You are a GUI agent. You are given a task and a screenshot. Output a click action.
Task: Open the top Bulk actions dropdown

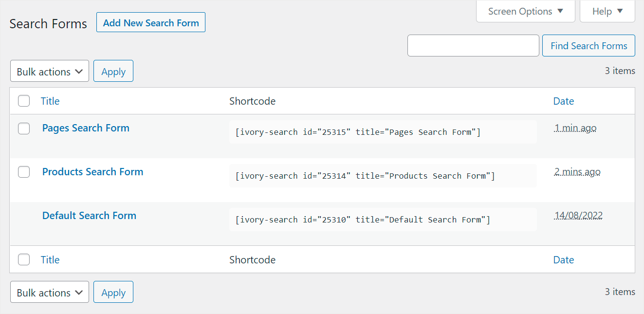coord(49,71)
